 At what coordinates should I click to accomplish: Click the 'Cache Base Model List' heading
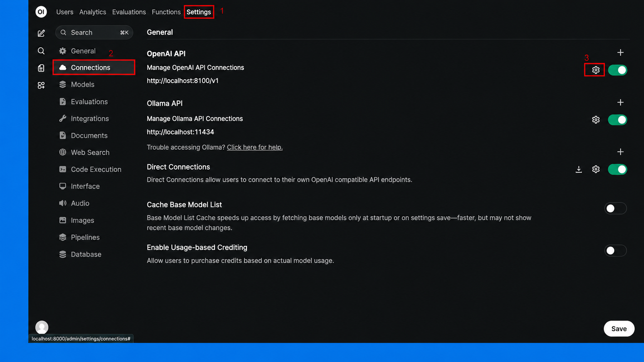pos(184,205)
